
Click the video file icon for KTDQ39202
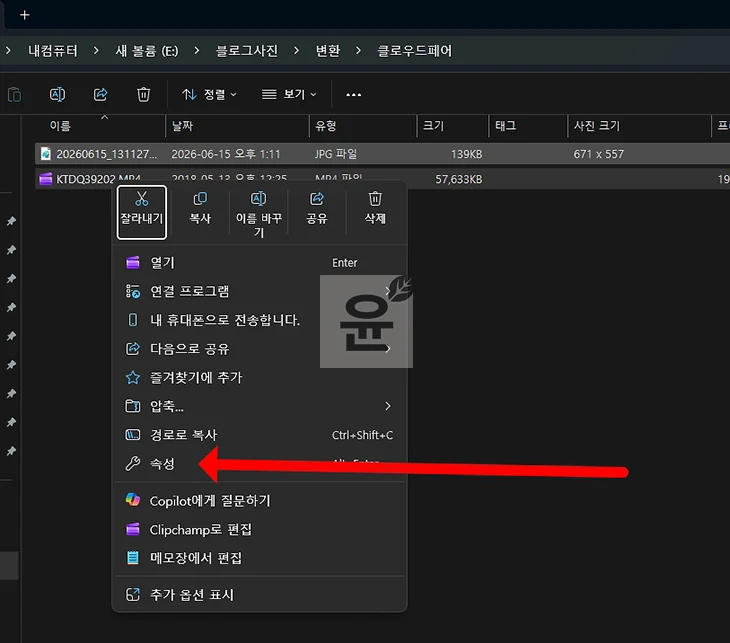(46, 179)
